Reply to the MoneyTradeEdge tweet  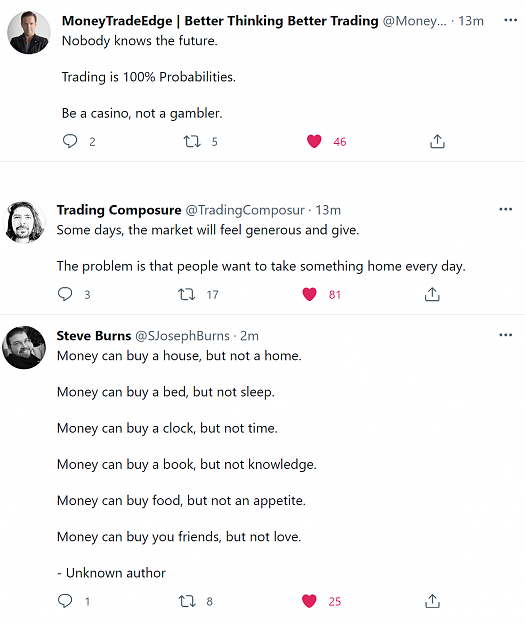click(x=70, y=142)
